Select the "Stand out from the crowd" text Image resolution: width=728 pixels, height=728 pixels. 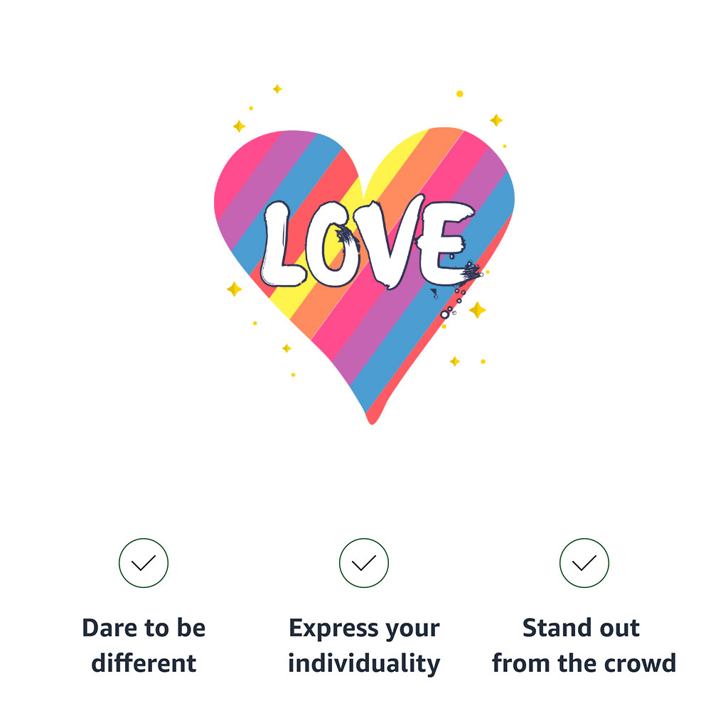[x=584, y=646]
